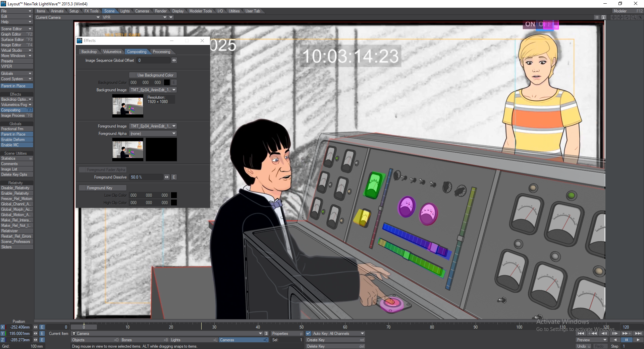Click the viewport maximize toggle icon
Viewport: 644px width, 349px height.
[640, 17]
